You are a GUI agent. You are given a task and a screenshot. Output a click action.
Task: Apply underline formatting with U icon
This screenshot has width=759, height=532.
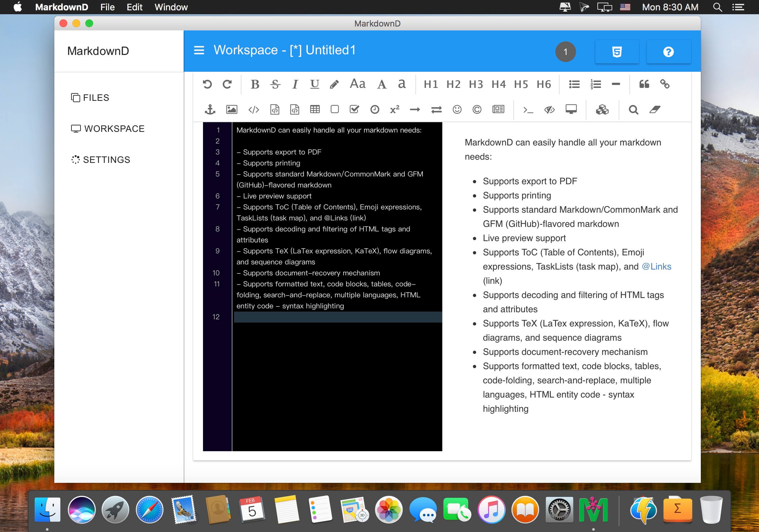tap(315, 84)
